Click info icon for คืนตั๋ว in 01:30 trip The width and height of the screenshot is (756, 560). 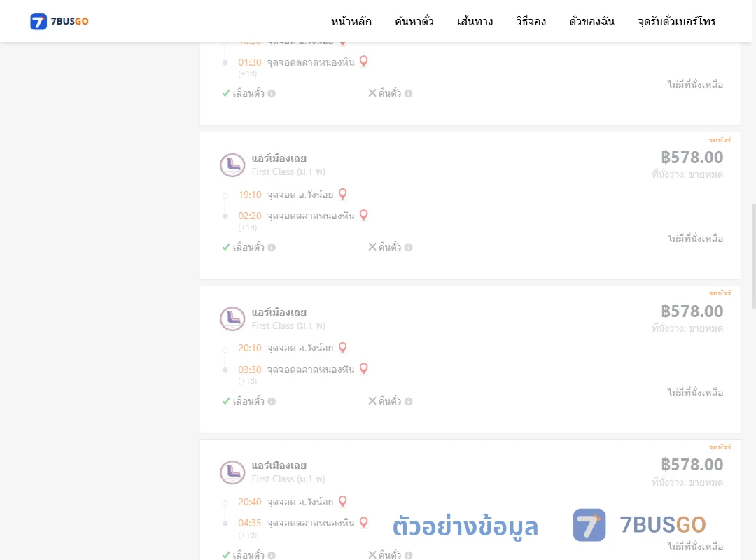coord(408,94)
